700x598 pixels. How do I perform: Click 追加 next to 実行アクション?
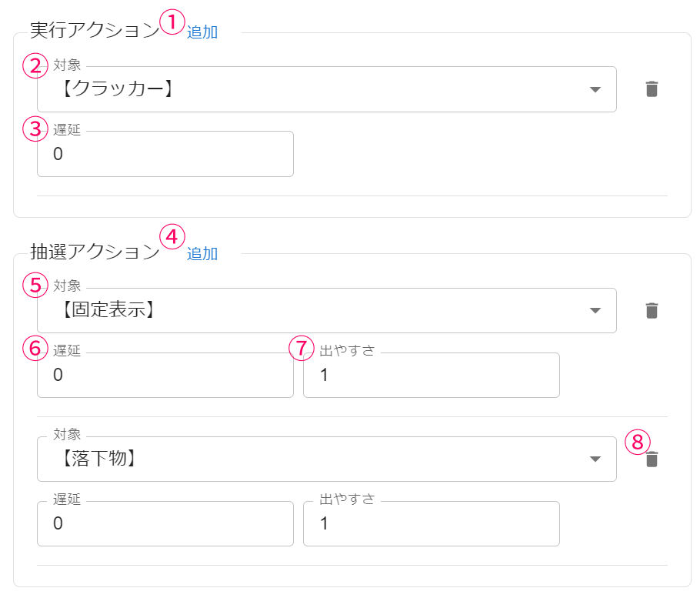[x=202, y=32]
